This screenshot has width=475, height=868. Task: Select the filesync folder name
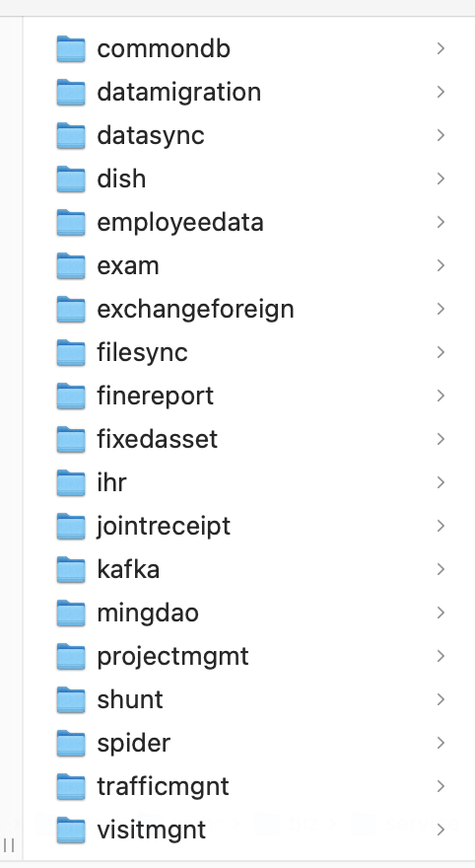pyautogui.click(x=142, y=353)
